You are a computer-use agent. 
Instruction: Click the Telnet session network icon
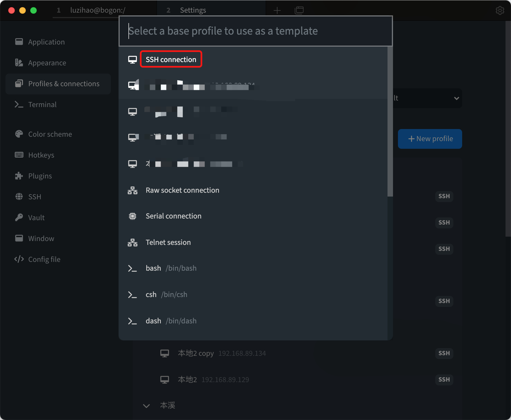pyautogui.click(x=133, y=242)
